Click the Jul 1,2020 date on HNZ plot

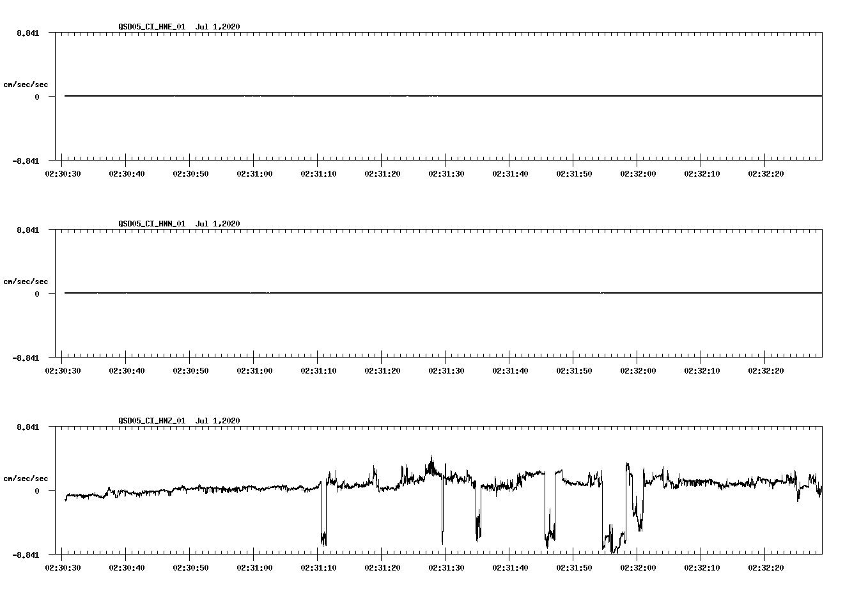pyautogui.click(x=218, y=421)
